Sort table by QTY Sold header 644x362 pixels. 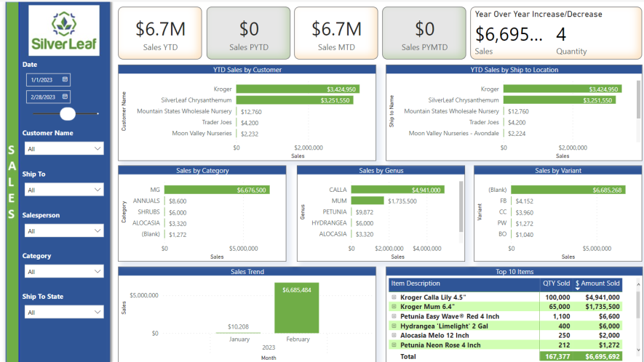pos(556,283)
